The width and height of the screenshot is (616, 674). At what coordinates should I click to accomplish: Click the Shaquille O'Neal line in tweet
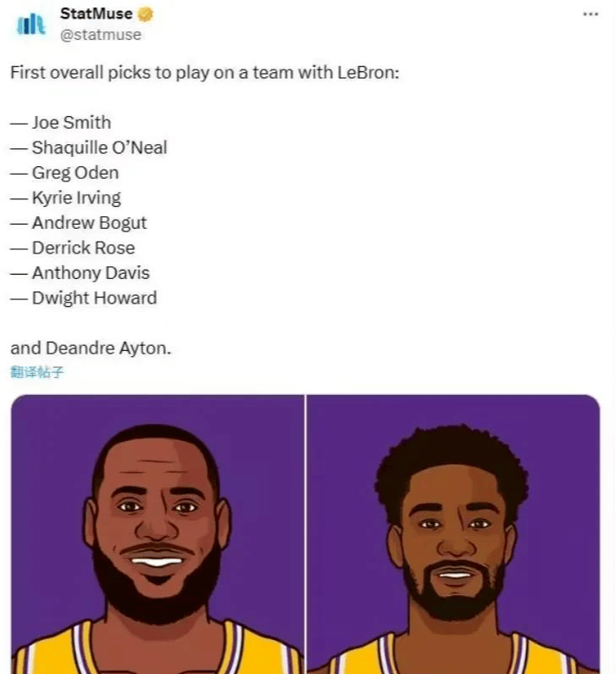(89, 148)
